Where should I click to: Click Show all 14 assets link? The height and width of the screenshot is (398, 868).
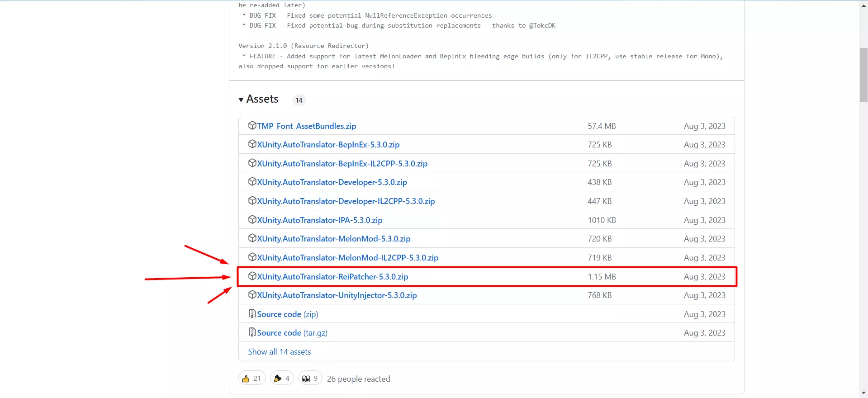pos(280,352)
